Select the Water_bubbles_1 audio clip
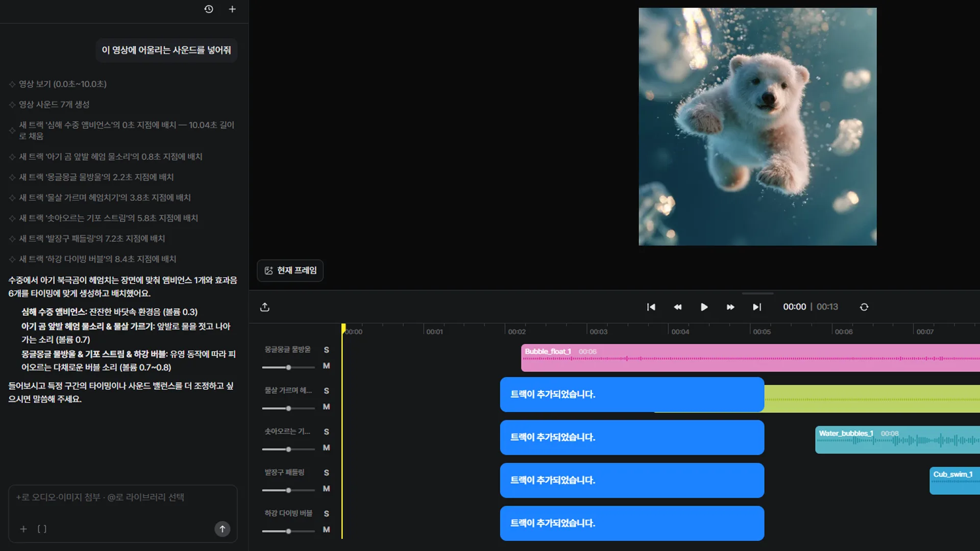 click(x=897, y=440)
